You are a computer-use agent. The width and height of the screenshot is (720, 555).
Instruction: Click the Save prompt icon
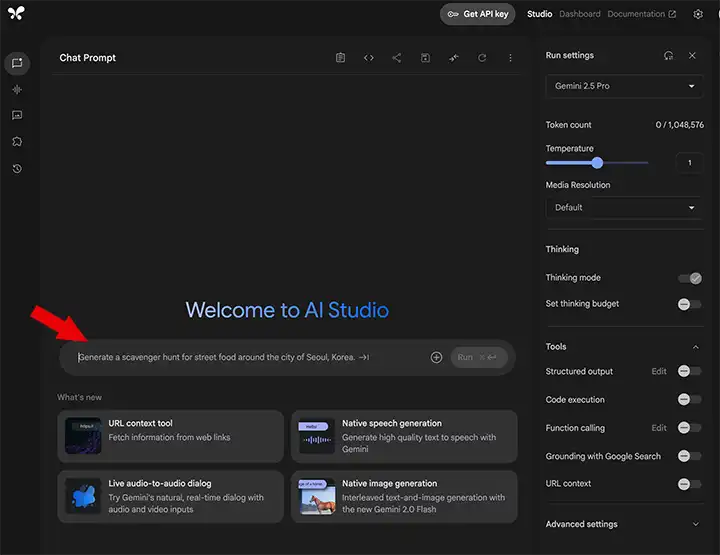tap(426, 57)
